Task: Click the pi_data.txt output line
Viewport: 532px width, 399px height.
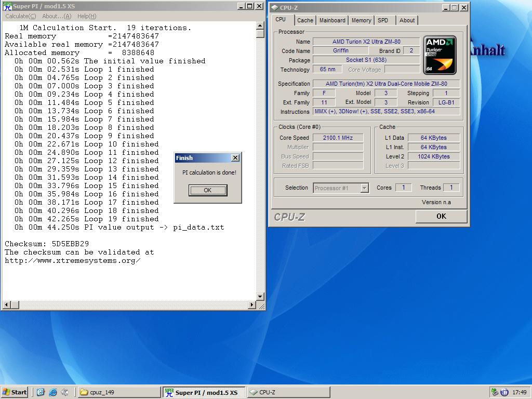Action: click(x=119, y=228)
